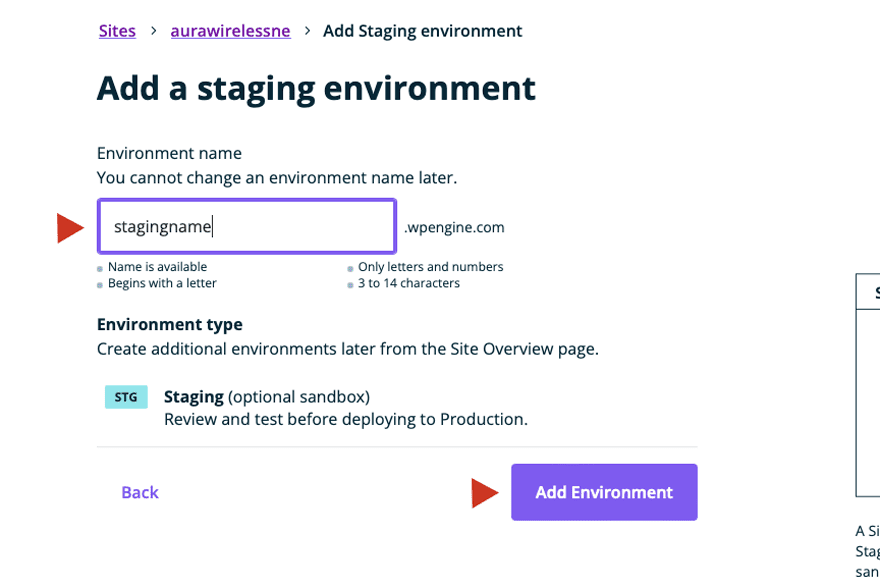
Task: Open the Sites breadcrumb link
Action: 117,30
